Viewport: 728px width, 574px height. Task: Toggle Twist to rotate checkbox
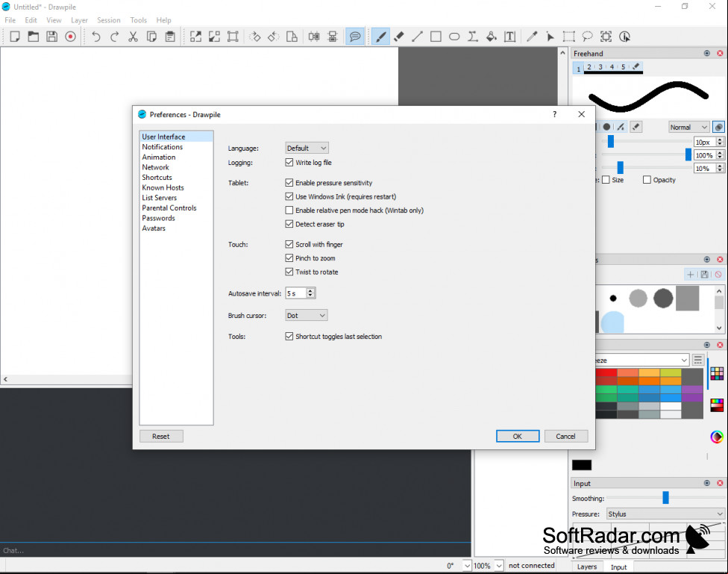click(289, 272)
